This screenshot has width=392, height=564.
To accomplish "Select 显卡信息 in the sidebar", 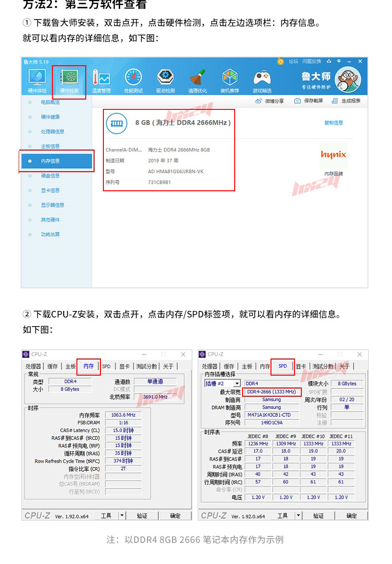I will coord(50,190).
